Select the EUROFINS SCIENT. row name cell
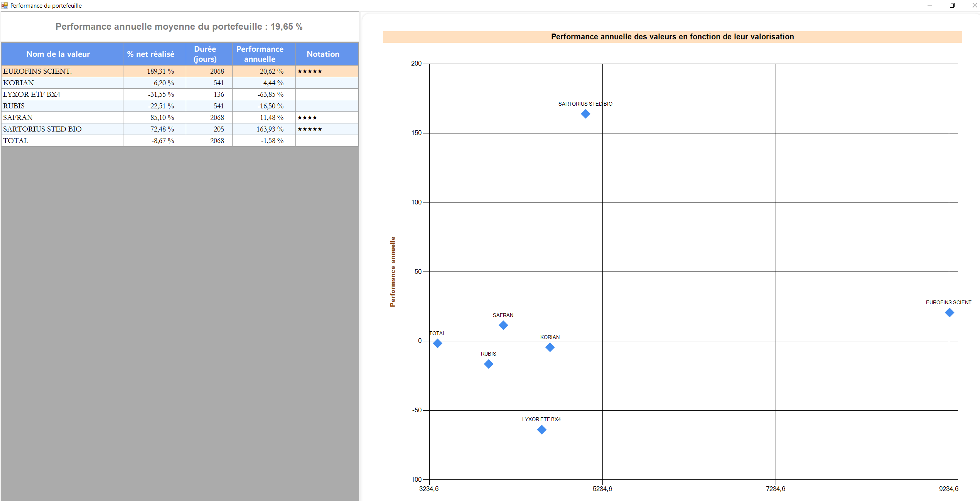 (x=62, y=71)
